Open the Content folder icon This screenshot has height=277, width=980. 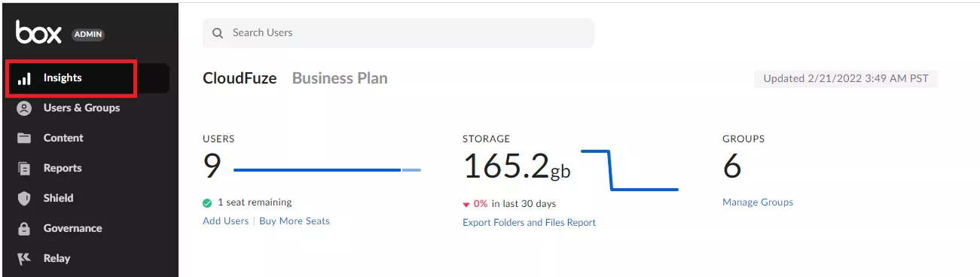pos(24,138)
